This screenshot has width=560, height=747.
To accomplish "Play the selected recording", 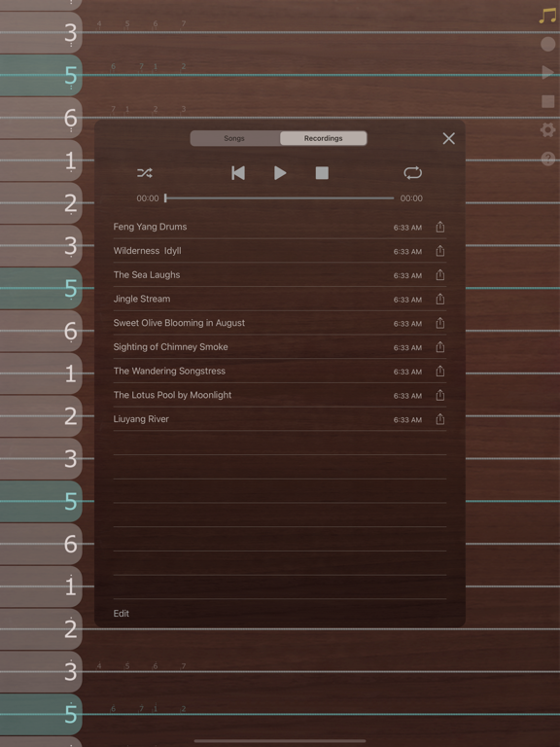I will (x=280, y=173).
